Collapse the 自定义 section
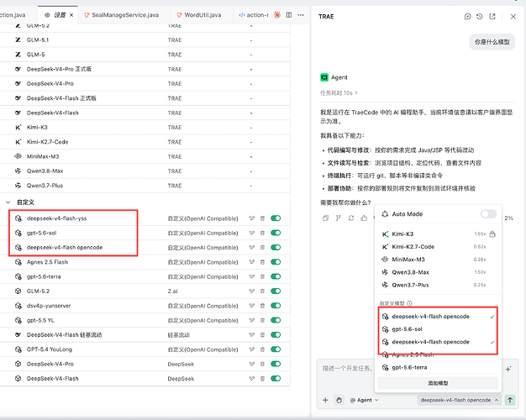This screenshot has width=526, height=420. click(8, 202)
